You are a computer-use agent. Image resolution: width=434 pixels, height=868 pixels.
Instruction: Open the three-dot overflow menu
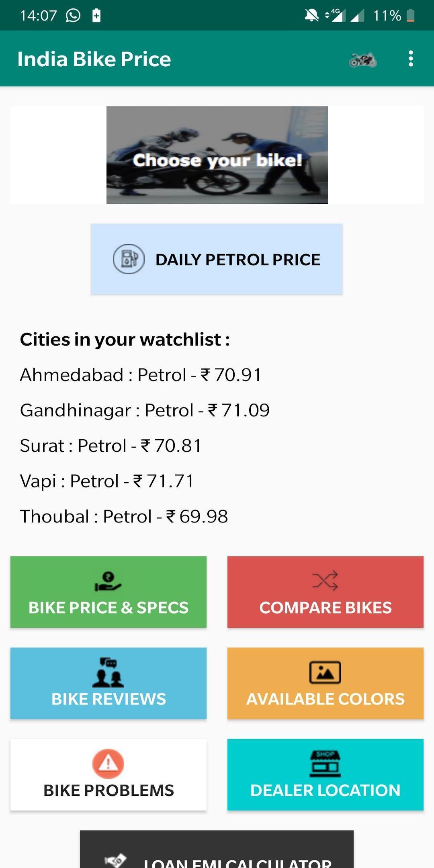tap(410, 59)
